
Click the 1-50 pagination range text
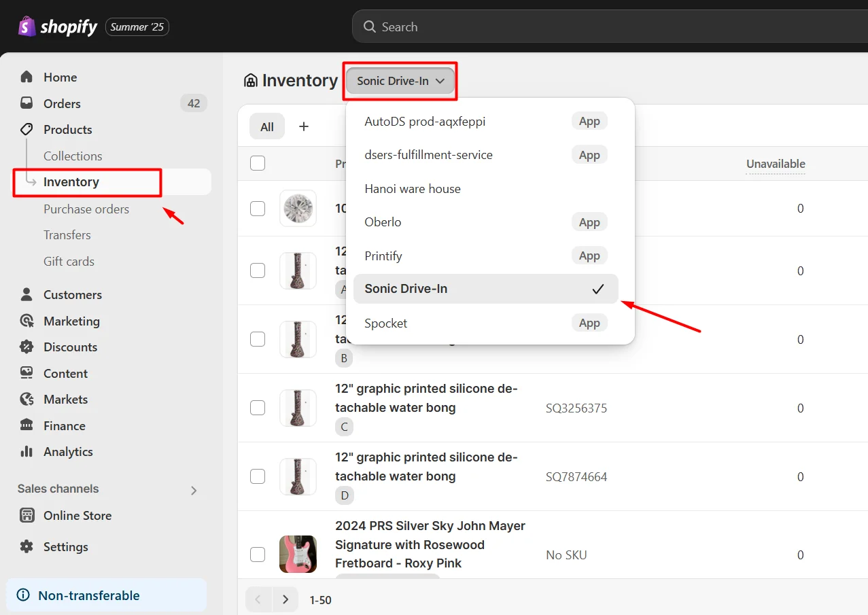pyautogui.click(x=321, y=600)
